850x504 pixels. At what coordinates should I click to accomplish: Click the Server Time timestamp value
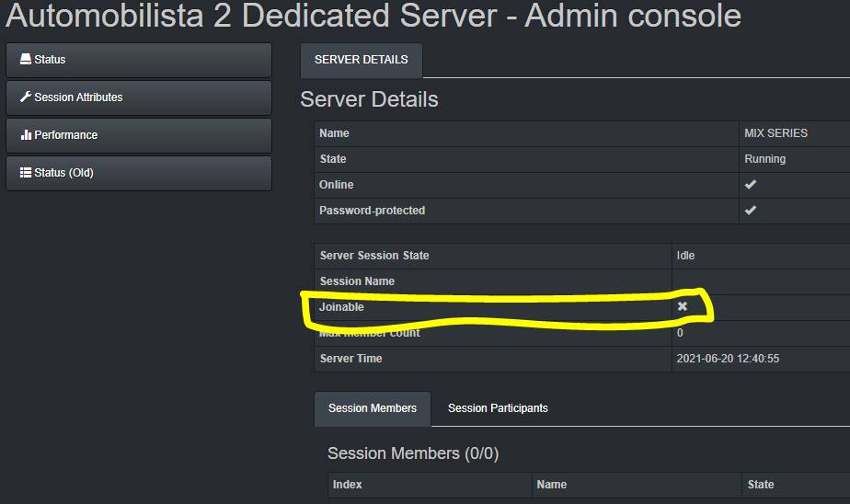point(728,359)
